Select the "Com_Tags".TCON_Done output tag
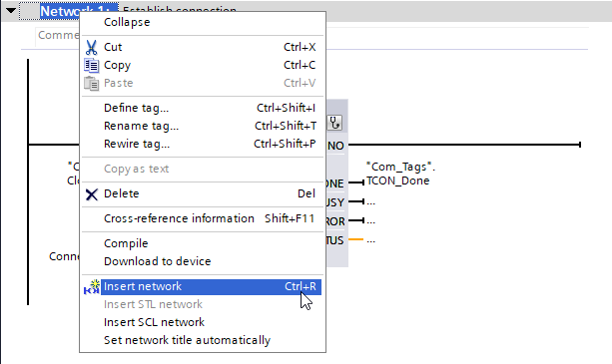 [x=400, y=174]
